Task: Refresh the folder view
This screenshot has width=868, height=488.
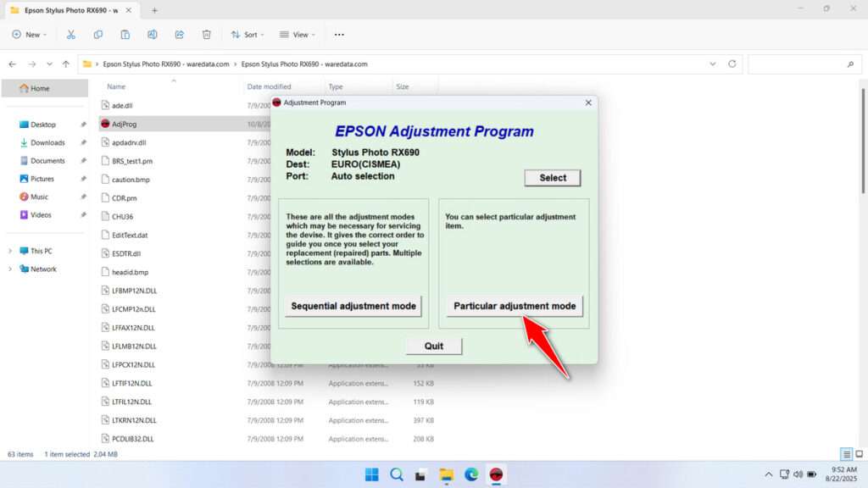Action: pyautogui.click(x=732, y=64)
